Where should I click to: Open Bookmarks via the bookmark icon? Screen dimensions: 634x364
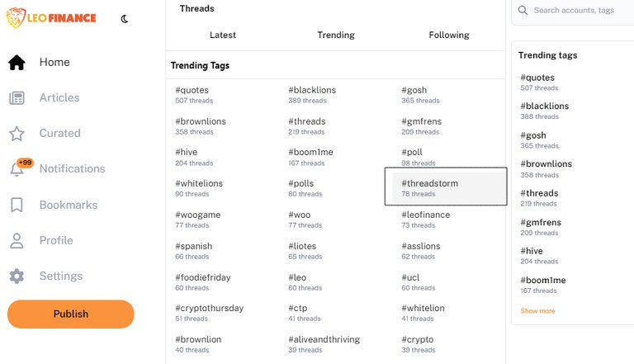point(17,205)
